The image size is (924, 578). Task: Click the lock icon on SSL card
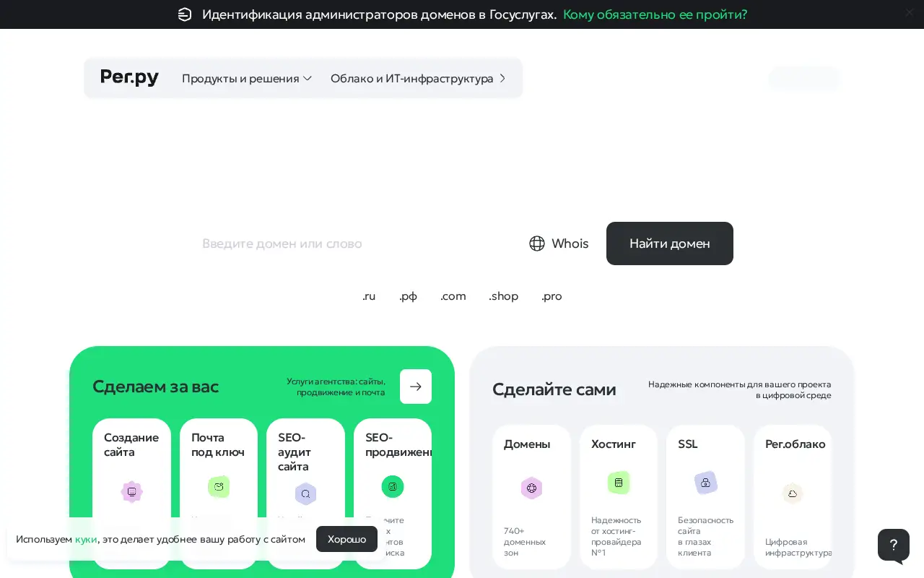pos(705,482)
